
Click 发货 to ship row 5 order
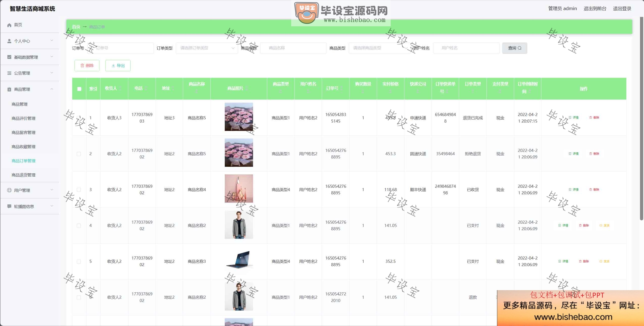click(x=605, y=261)
